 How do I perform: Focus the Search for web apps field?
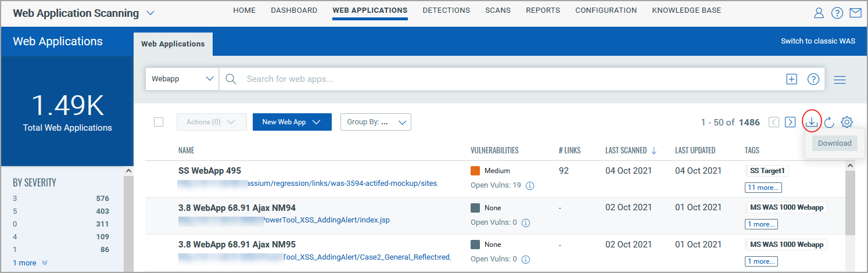tap(511, 79)
